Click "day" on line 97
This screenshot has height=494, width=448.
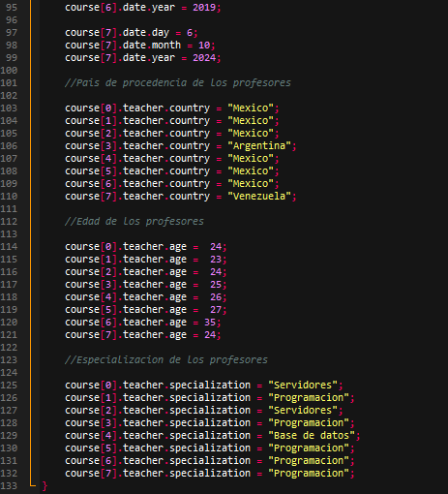coord(161,33)
